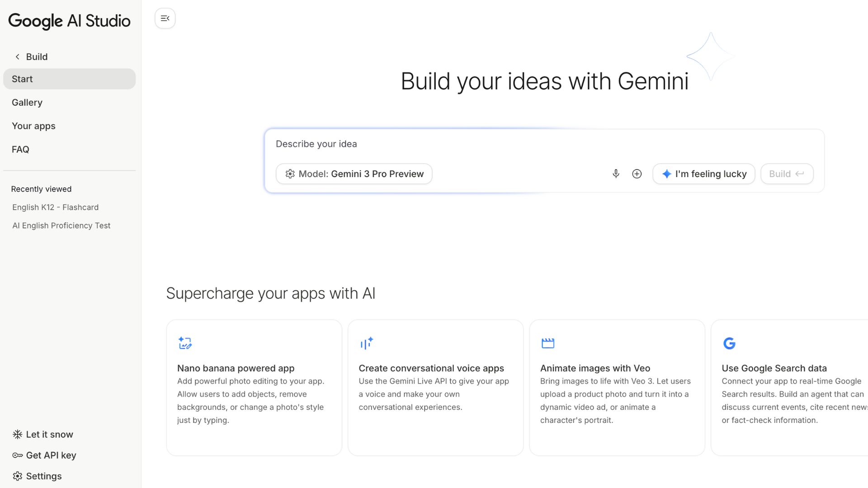The width and height of the screenshot is (868, 488).
Task: Click the back chevron next to Build
Action: 17,56
